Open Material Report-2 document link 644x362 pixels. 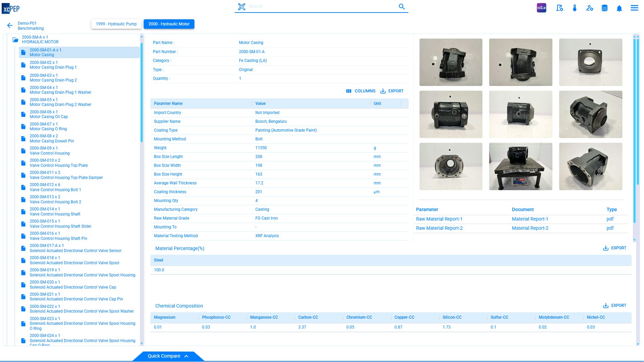coord(530,228)
